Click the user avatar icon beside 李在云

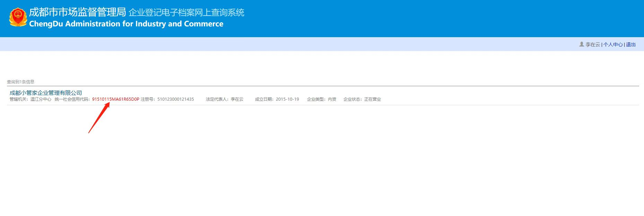click(581, 44)
